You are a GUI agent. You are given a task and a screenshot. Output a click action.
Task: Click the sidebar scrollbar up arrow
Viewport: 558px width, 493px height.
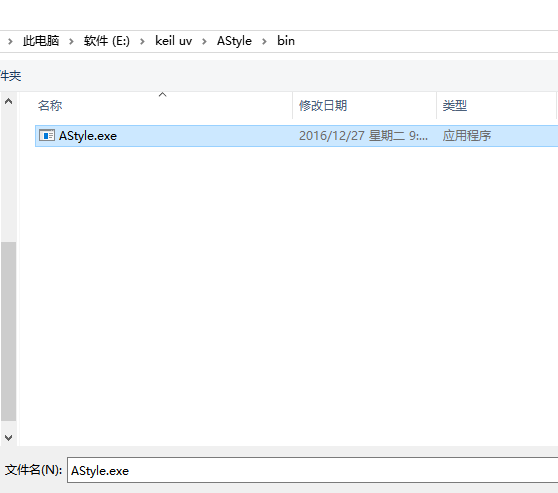click(x=9, y=101)
